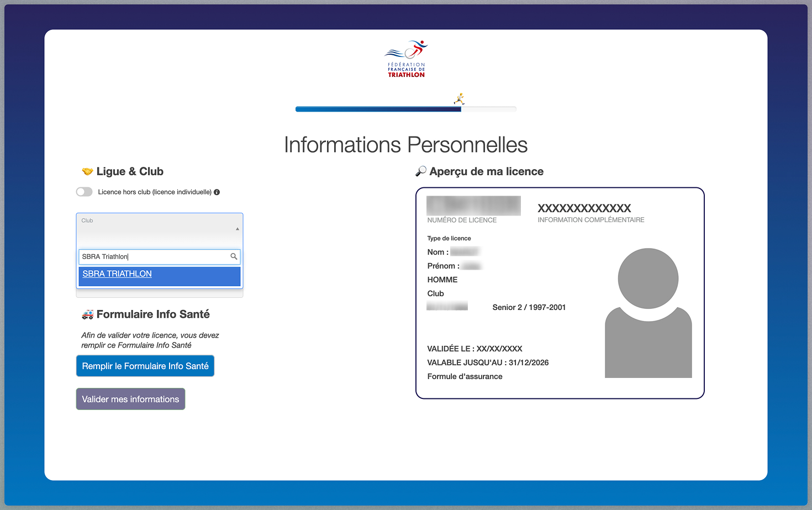The width and height of the screenshot is (812, 510).
Task: Click the Licence hors club (licence individuelle) label
Action: 155,192
